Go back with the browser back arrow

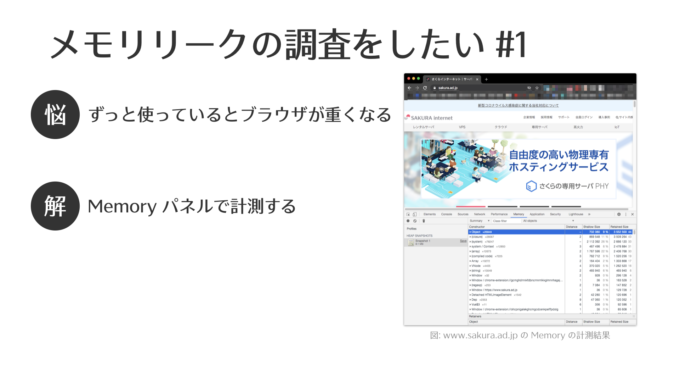409,88
